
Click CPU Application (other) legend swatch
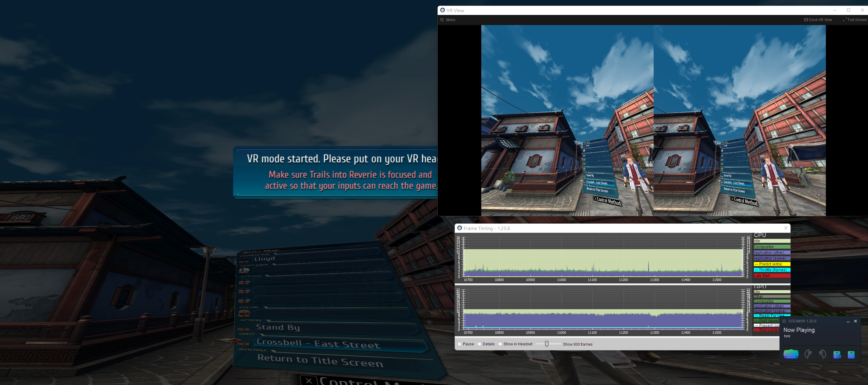(x=772, y=252)
